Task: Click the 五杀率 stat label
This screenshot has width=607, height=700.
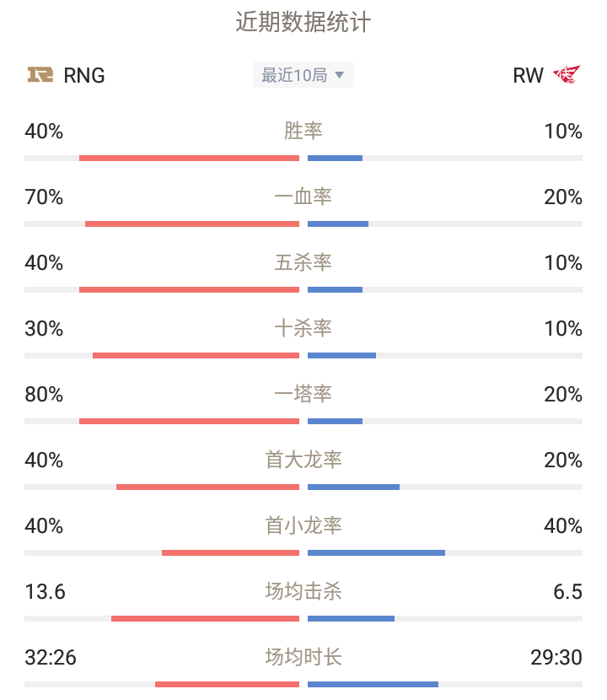Action: [x=303, y=262]
